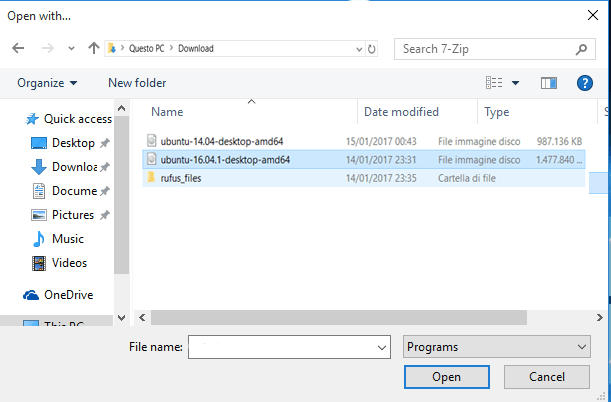611x402 pixels.
Task: Click the horizontal scrollbar left arrow
Action: (x=142, y=317)
